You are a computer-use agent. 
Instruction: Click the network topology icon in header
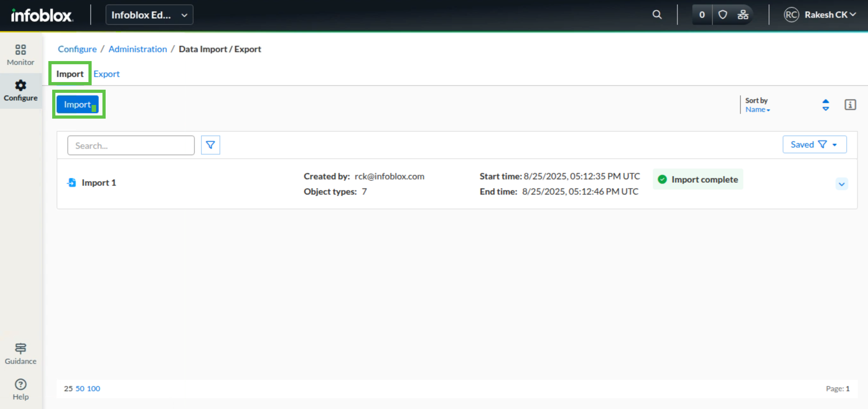(743, 15)
